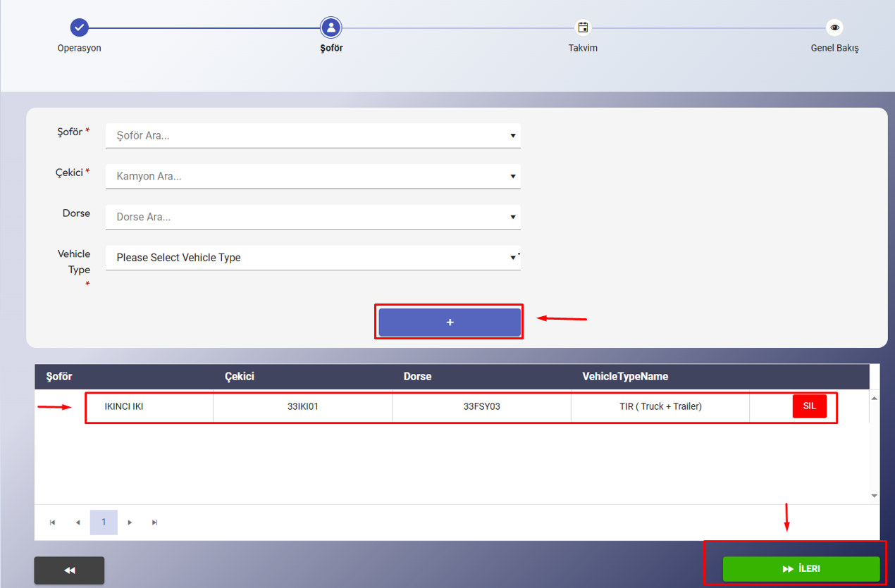Go to first page of table
This screenshot has height=588, width=895.
(x=53, y=523)
